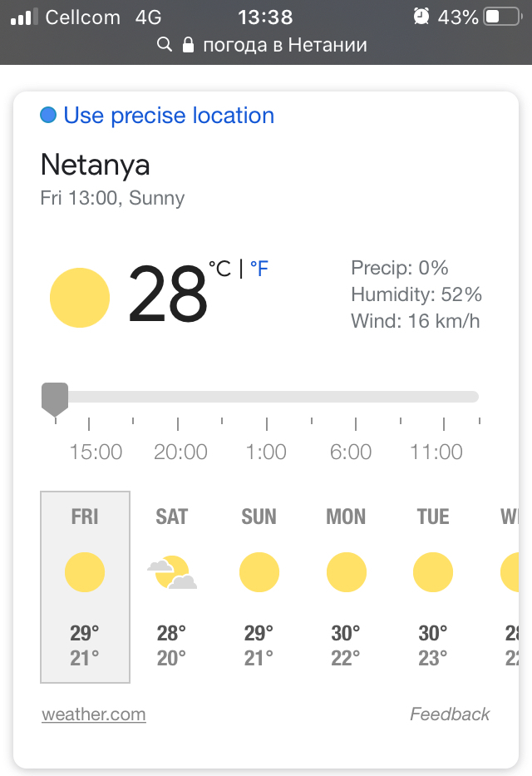Image resolution: width=532 pixels, height=776 pixels.
Task: Tap the search magnifier icon in address bar
Action: 164,45
